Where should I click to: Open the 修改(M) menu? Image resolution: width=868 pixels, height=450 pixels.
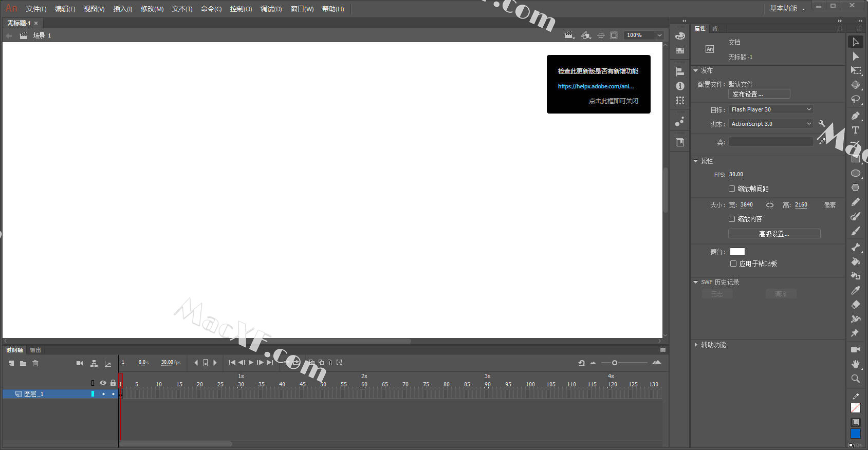(x=152, y=9)
